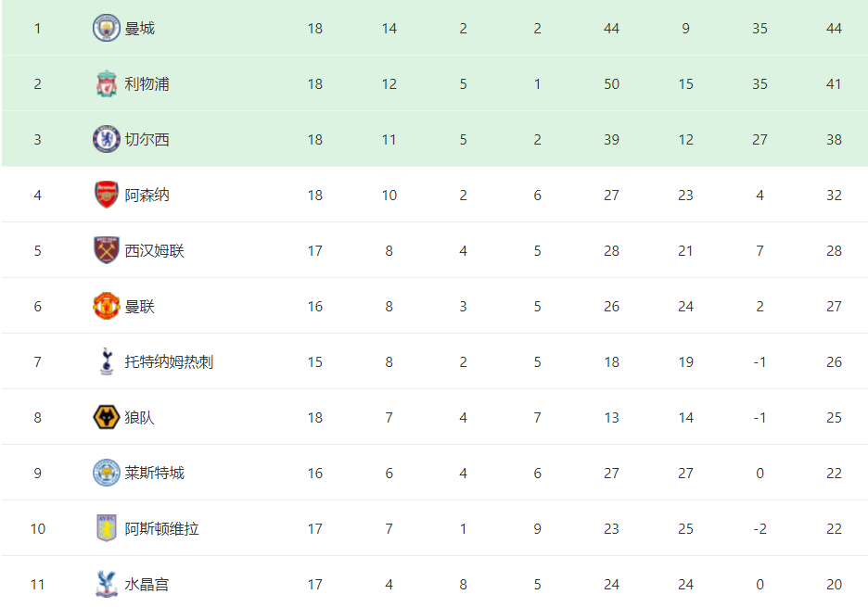Image resolution: width=868 pixels, height=607 pixels.
Task: Open the 水晶宫 team link
Action: click(147, 585)
